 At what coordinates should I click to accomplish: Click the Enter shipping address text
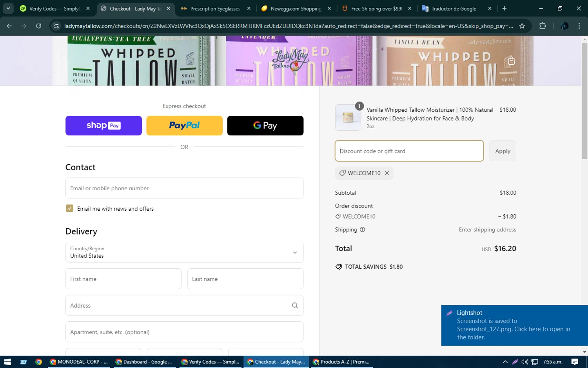(x=488, y=230)
